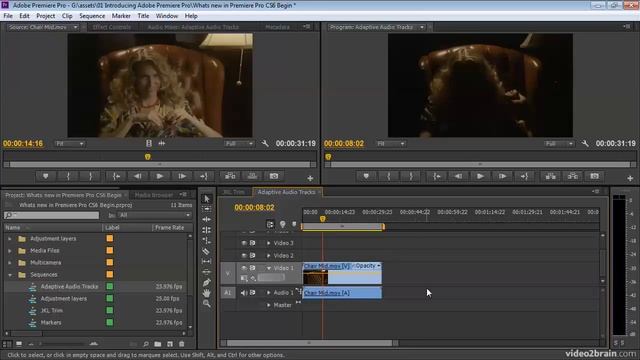Play the Source monitor clip
This screenshot has height=360, width=640.
tap(160, 176)
